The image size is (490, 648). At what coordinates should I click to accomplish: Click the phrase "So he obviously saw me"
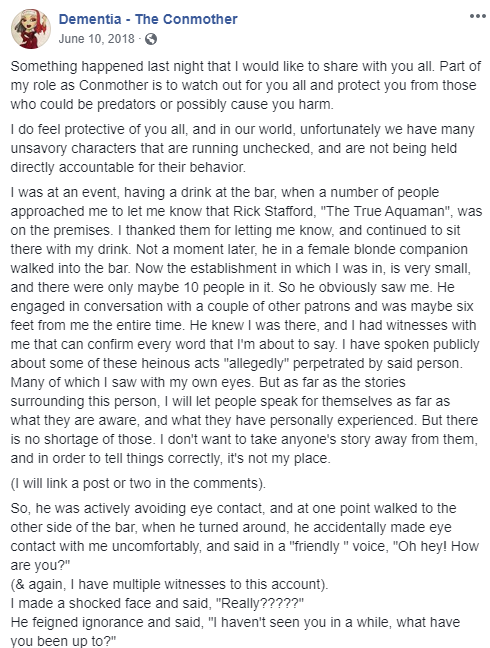(x=354, y=287)
